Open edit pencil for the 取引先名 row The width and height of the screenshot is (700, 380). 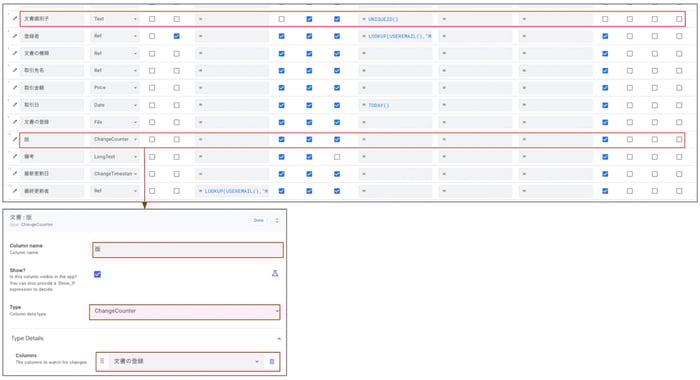(15, 70)
